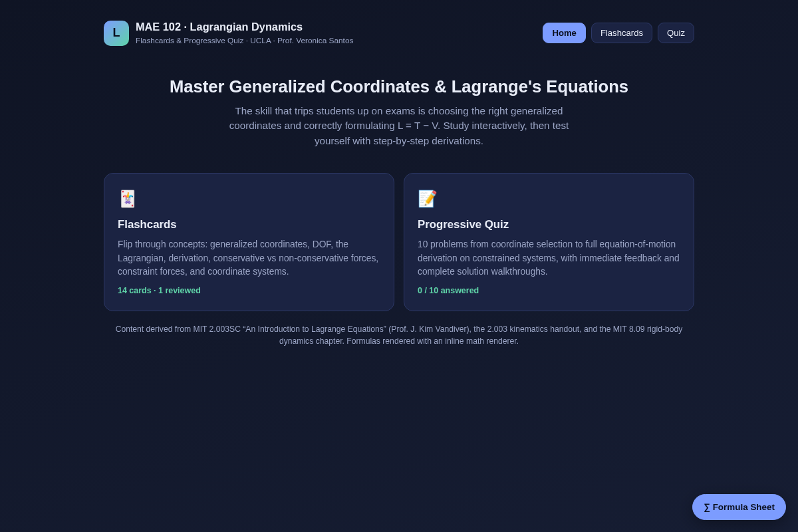Click the Flashcards card description text
Viewport: 798px width, 532px height.
coord(249,258)
